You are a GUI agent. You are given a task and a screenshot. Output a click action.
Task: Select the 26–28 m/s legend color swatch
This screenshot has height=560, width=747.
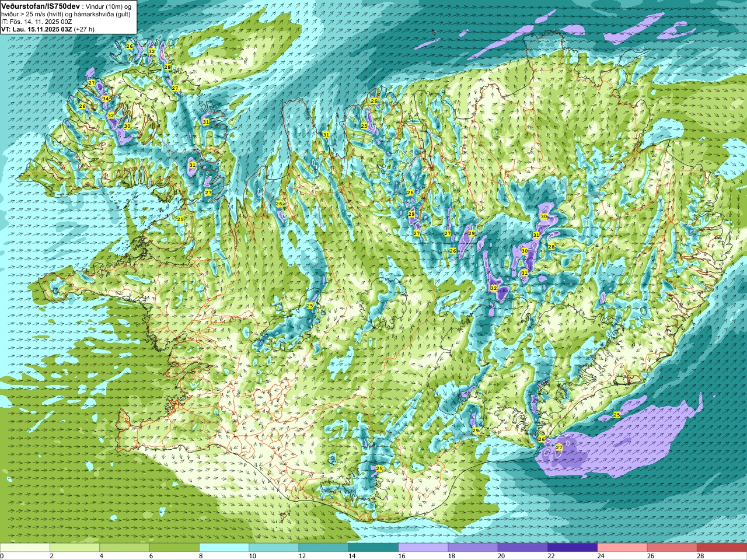click(672, 548)
